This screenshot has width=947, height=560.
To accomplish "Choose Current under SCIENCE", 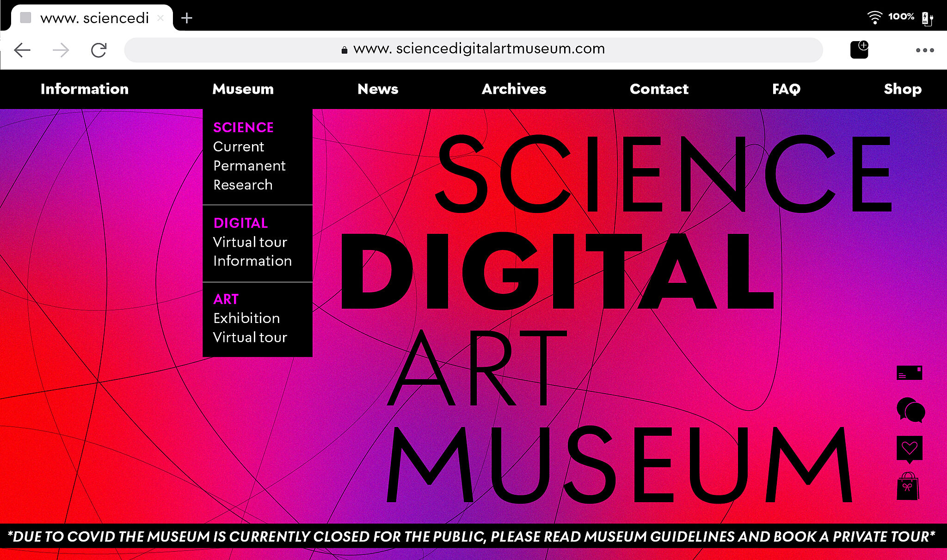I will [x=239, y=146].
